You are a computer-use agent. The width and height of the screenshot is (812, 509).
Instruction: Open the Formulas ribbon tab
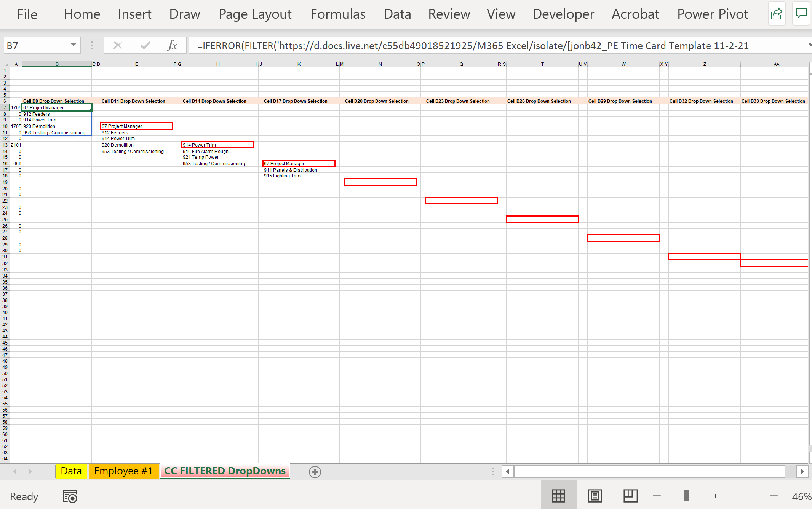tap(338, 14)
